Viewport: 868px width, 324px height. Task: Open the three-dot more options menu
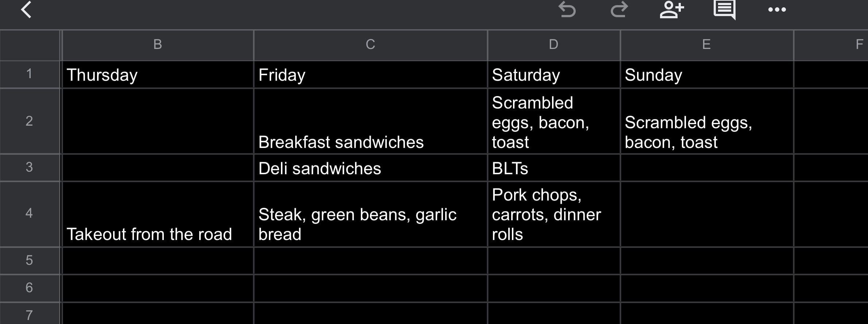click(777, 10)
